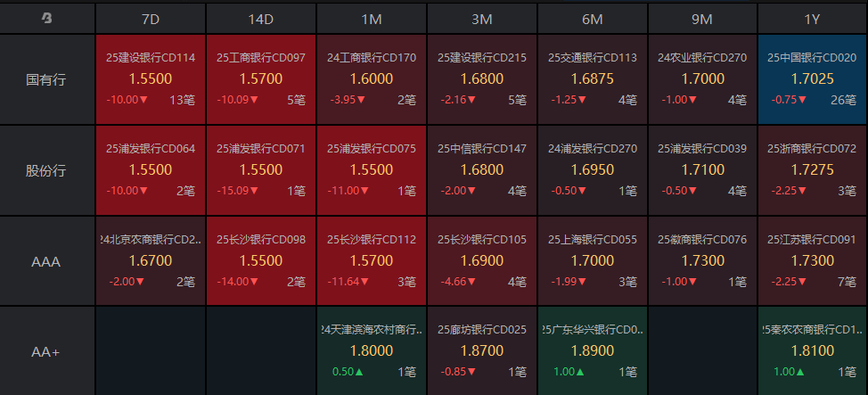Choose the 股份行 row label

(x=47, y=170)
